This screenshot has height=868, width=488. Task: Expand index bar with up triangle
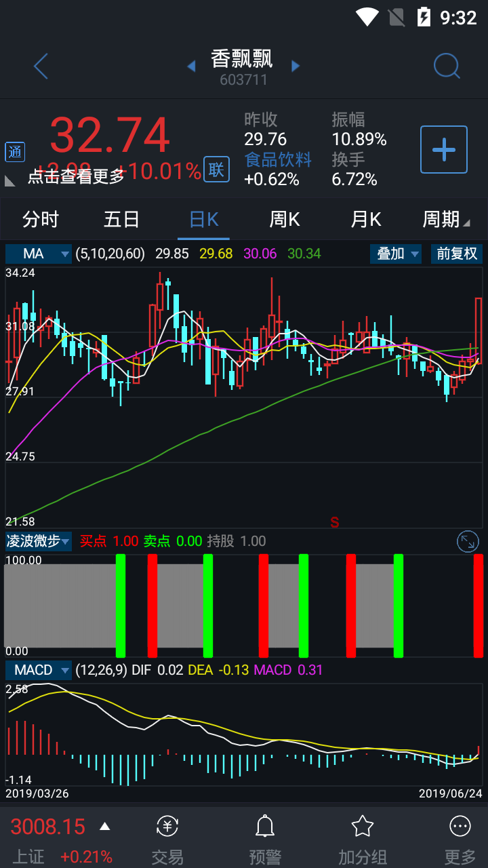click(x=104, y=826)
